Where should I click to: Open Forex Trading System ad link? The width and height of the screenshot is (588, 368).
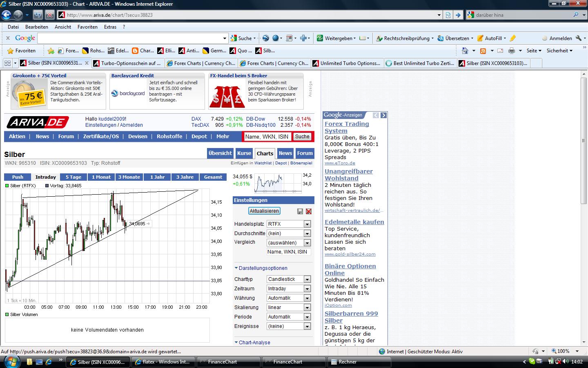[x=347, y=128]
